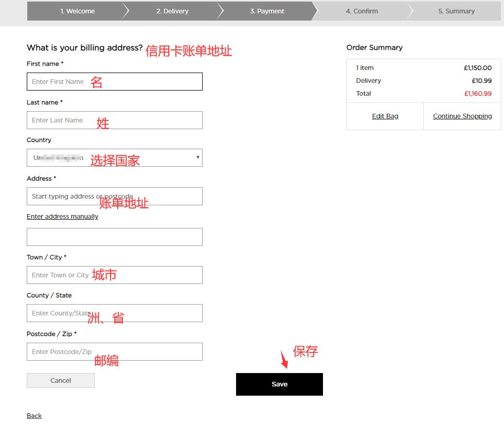Click the Enter address manually link
This screenshot has width=504, height=425.
pos(62,217)
